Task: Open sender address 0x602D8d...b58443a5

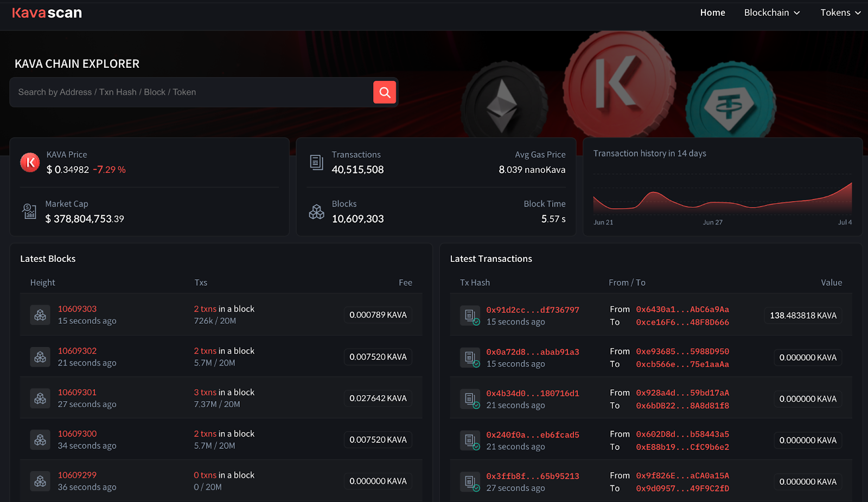Action: [x=682, y=434]
